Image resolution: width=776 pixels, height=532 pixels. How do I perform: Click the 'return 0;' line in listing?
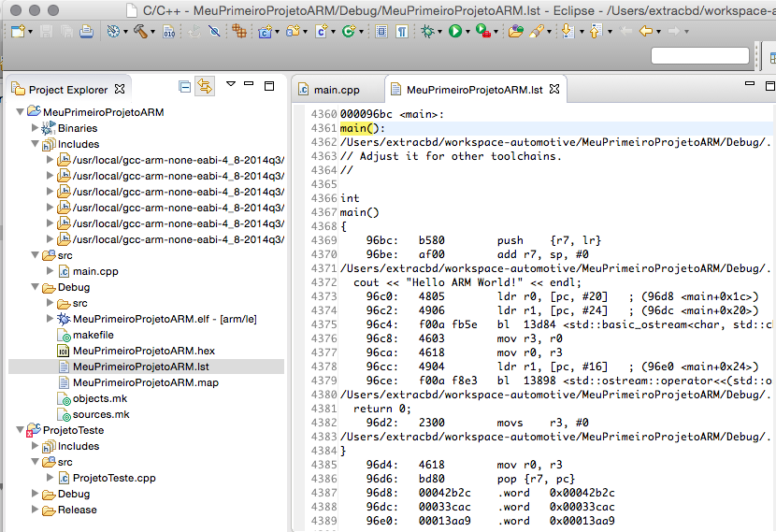pyautogui.click(x=382, y=409)
